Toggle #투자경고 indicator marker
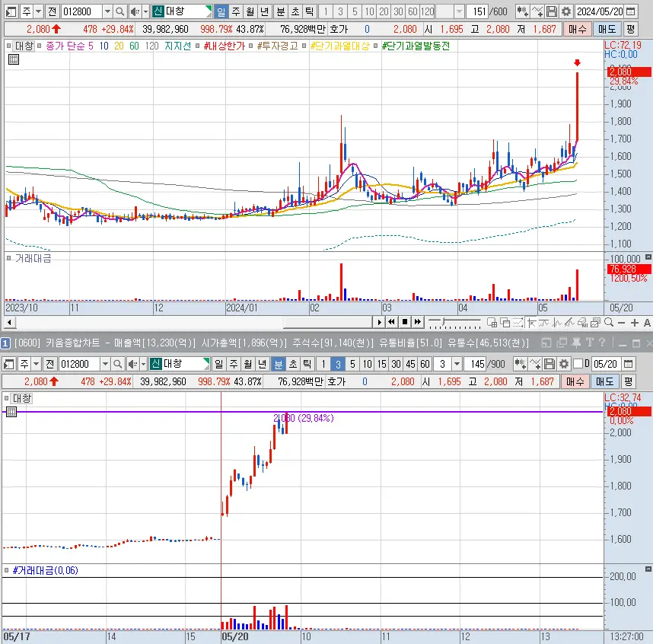 251,46
